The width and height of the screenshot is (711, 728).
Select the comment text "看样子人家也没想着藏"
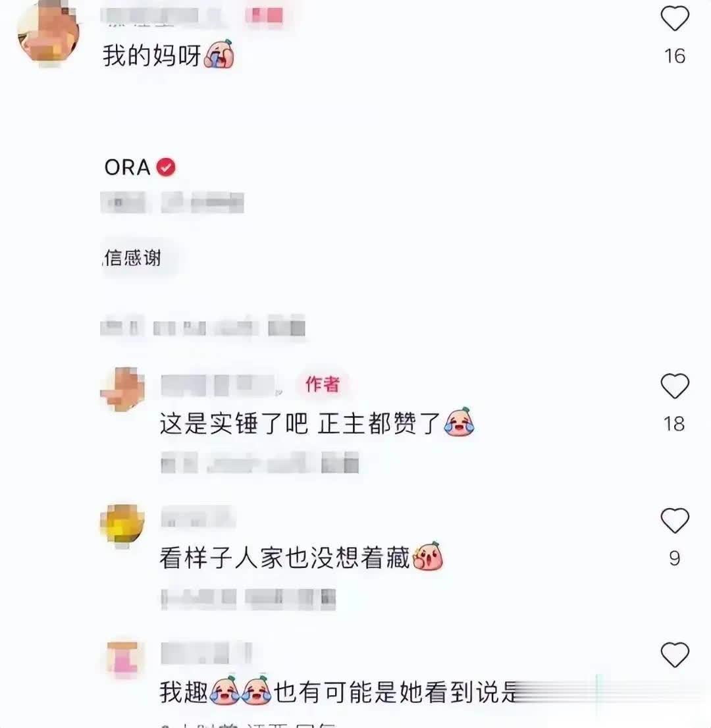point(284,558)
